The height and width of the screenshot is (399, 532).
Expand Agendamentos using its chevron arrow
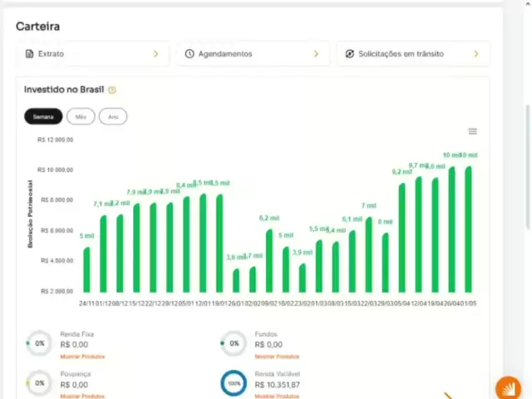click(x=316, y=54)
